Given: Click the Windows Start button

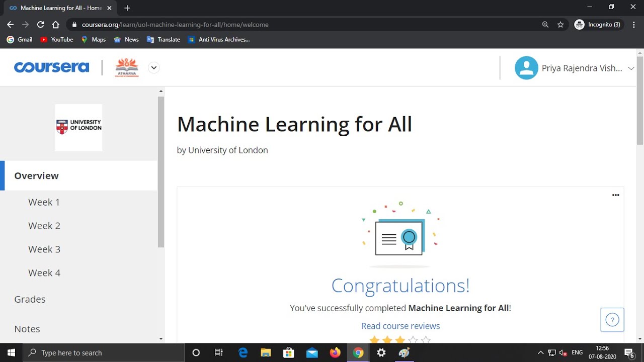Looking at the screenshot, I should point(11,352).
